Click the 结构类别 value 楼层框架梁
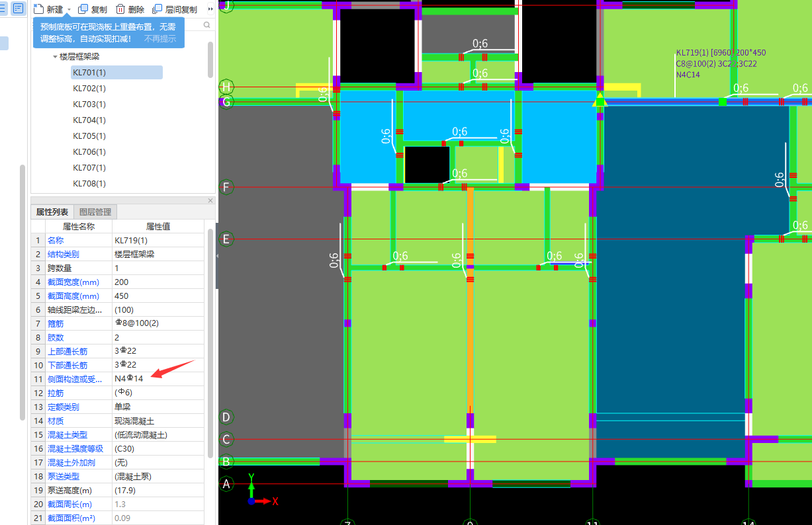812x525 pixels. (x=158, y=254)
